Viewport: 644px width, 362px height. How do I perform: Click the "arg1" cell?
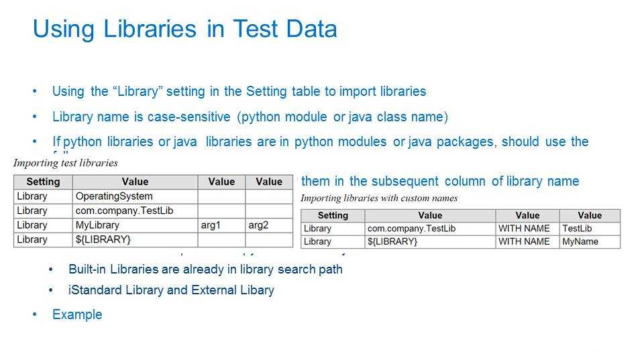pos(210,225)
